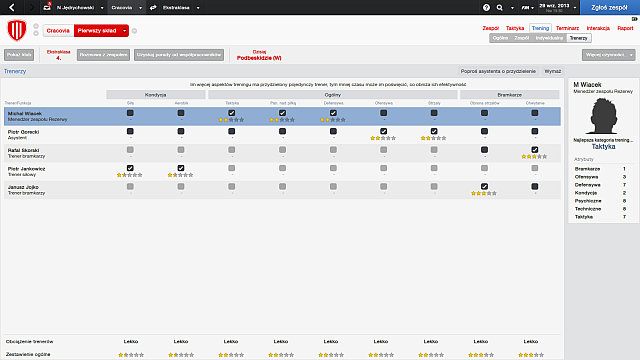Image resolution: width=640 pixels, height=360 pixels.
Task: Switch to Ogólne training subtab
Action: (x=500, y=38)
